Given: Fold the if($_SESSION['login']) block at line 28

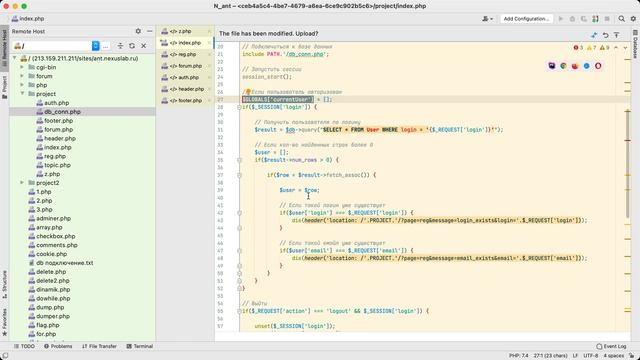Looking at the screenshot, I should click(239, 107).
